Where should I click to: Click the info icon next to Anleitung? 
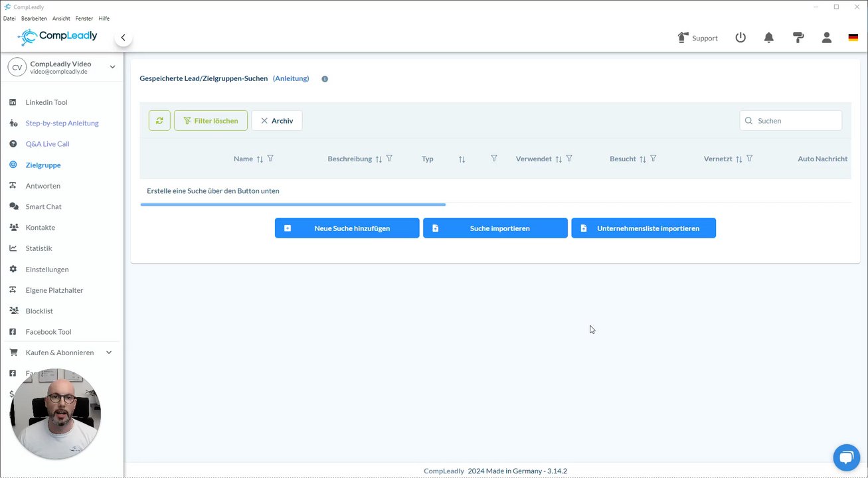pyautogui.click(x=325, y=79)
